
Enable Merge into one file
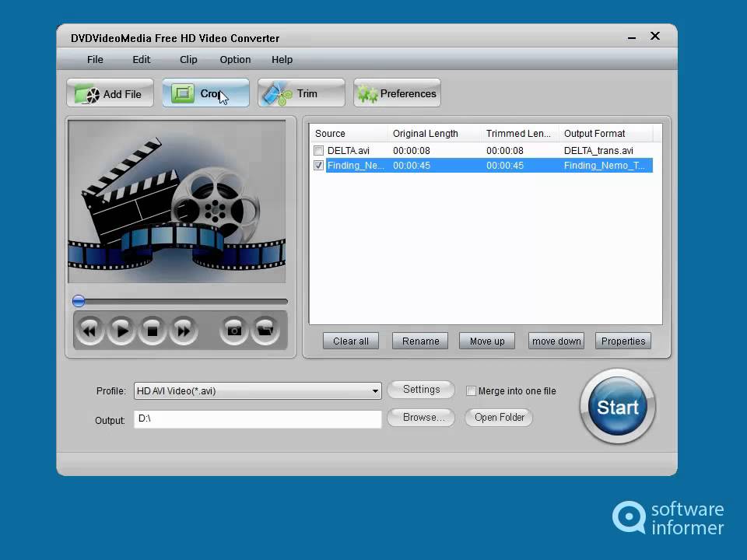tap(471, 391)
